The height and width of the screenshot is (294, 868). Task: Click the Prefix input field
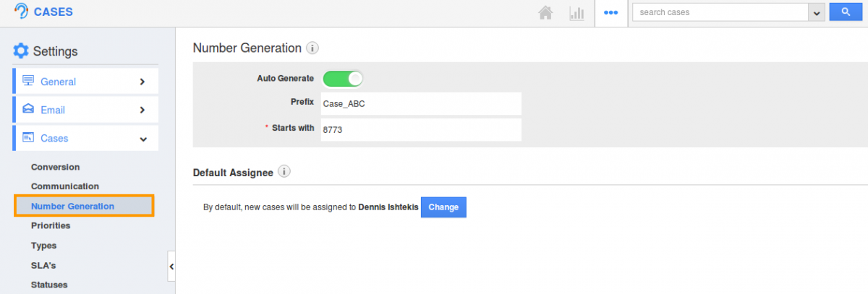[x=420, y=103]
